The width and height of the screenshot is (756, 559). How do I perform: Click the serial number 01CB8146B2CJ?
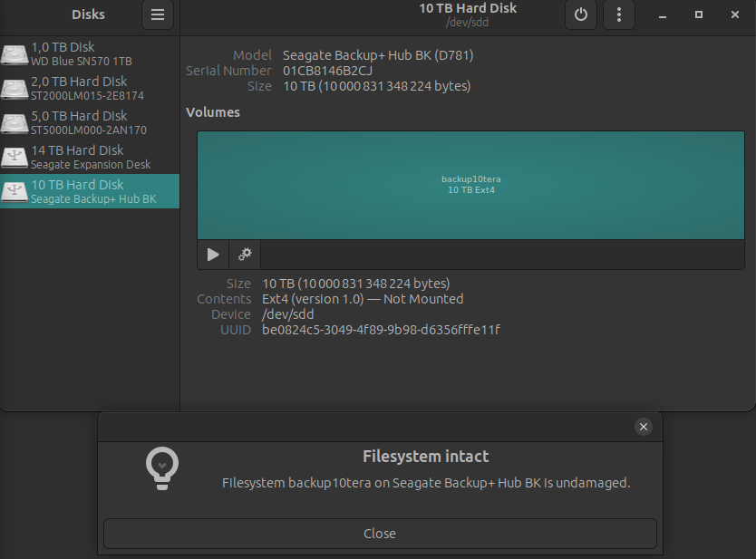[327, 71]
